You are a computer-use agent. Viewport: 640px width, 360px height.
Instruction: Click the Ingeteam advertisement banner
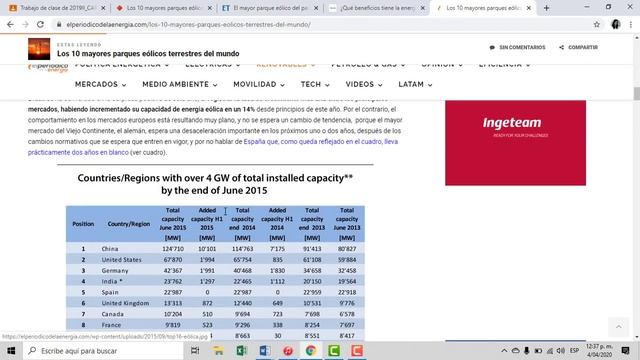pos(516,143)
